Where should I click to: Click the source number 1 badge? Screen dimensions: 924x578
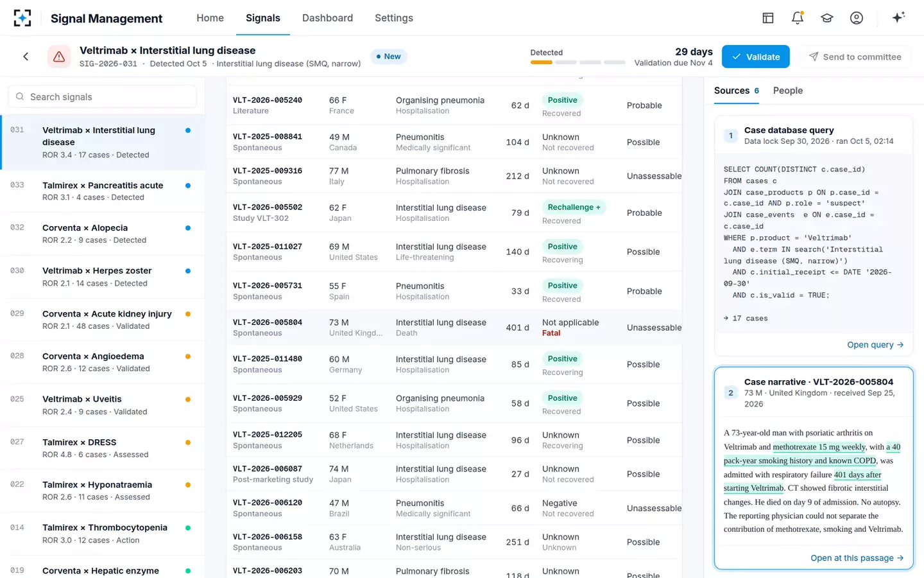click(731, 136)
